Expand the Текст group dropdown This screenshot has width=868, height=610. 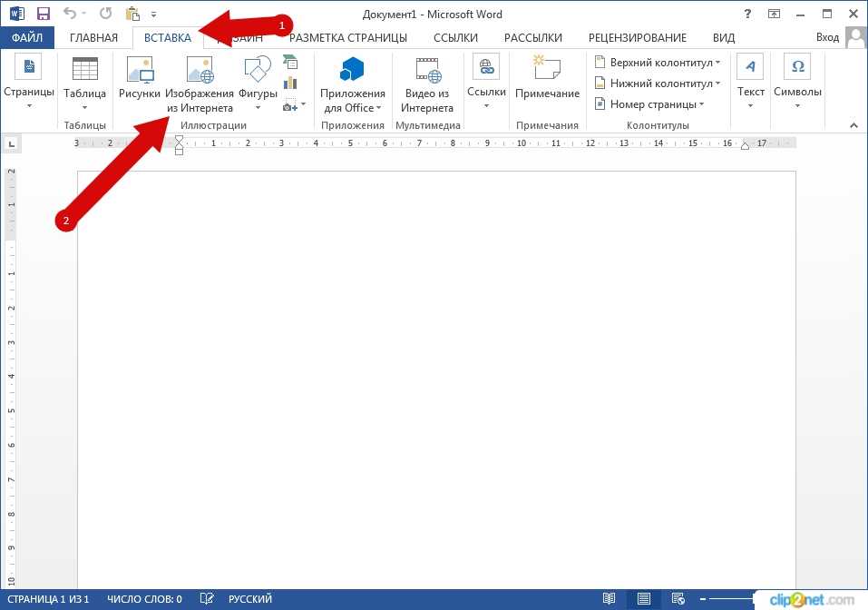point(750,82)
